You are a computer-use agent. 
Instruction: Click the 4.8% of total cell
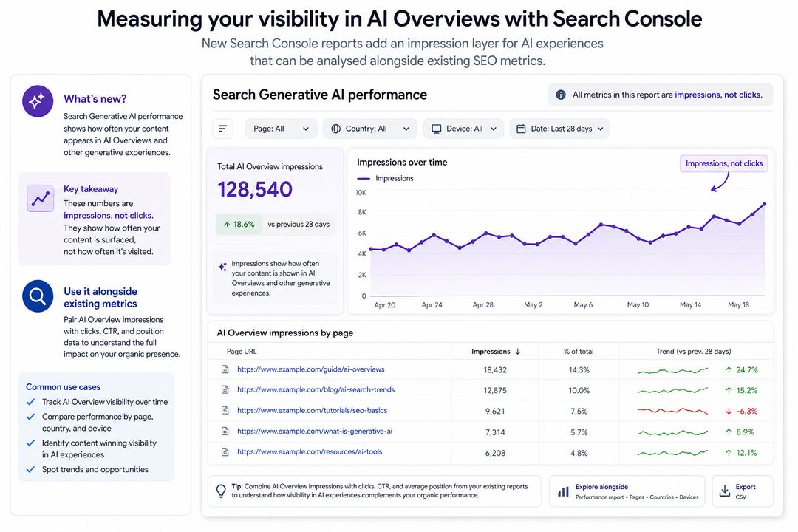click(579, 453)
